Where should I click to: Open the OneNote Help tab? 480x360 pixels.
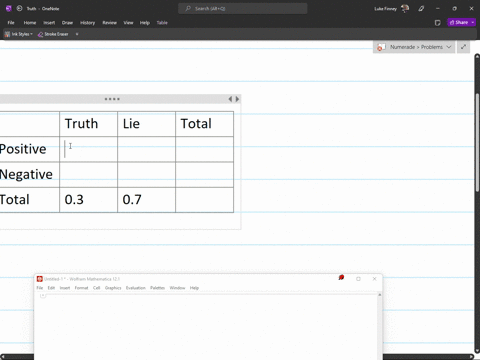tap(145, 23)
